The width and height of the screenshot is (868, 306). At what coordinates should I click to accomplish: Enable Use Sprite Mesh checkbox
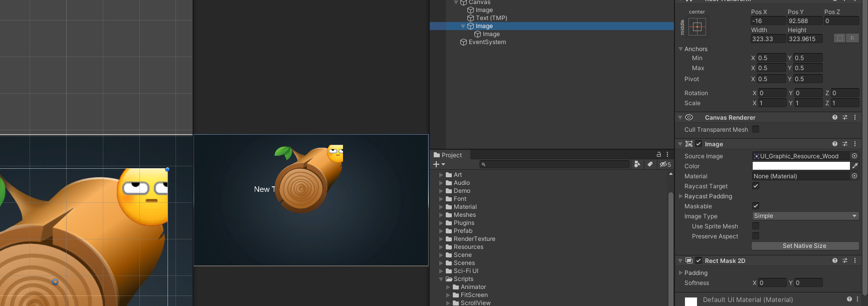tap(756, 226)
